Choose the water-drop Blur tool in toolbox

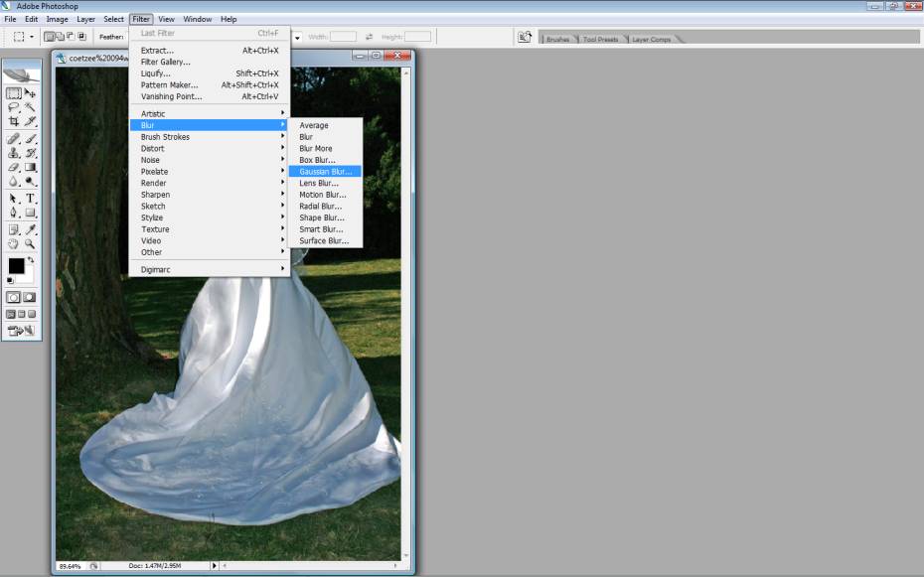[x=14, y=182]
